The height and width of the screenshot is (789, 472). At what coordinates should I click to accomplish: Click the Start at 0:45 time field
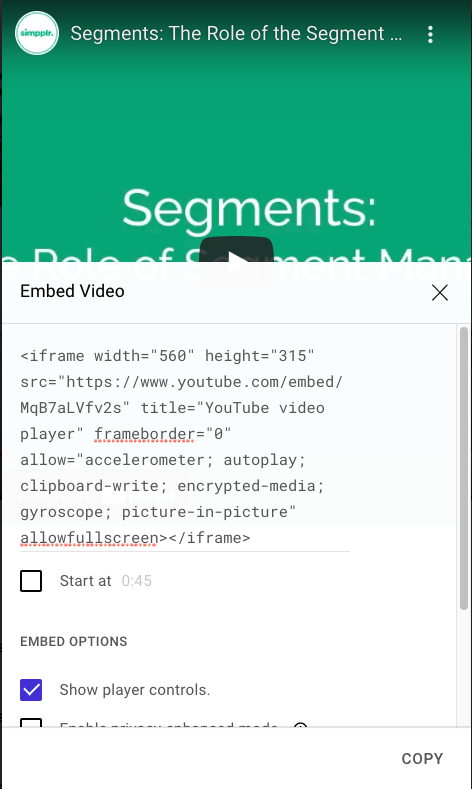136,581
